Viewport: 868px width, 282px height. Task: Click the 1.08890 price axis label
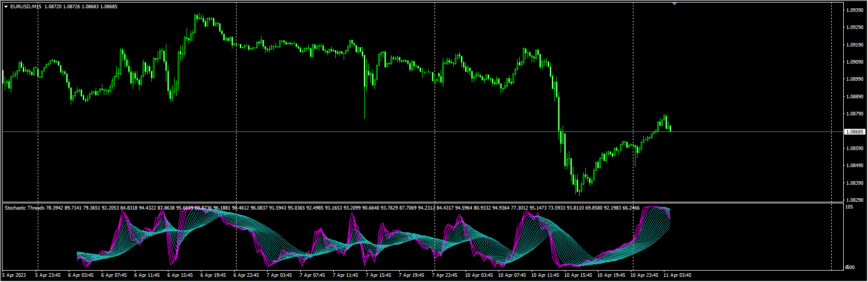pos(855,97)
